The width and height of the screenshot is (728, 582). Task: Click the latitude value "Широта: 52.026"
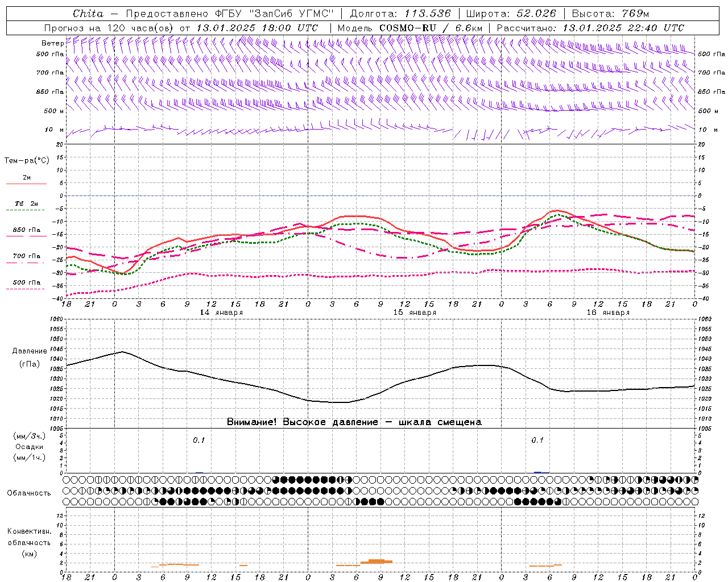[511, 14]
